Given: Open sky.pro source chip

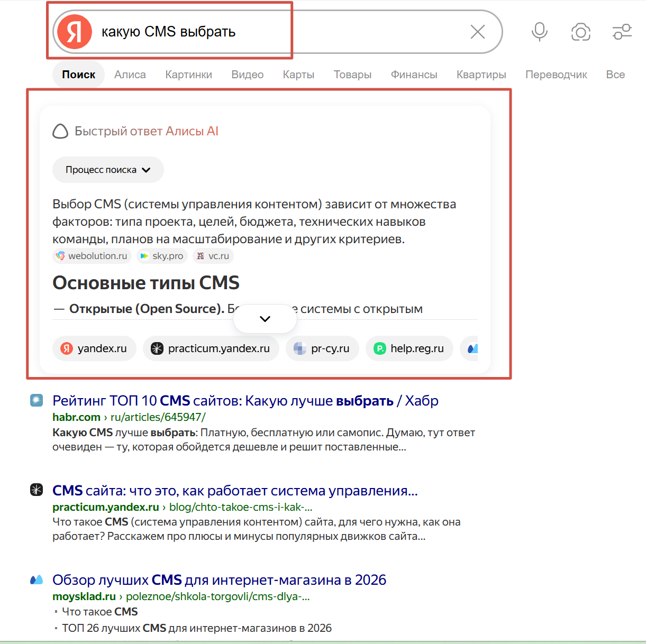Looking at the screenshot, I should 162,256.
